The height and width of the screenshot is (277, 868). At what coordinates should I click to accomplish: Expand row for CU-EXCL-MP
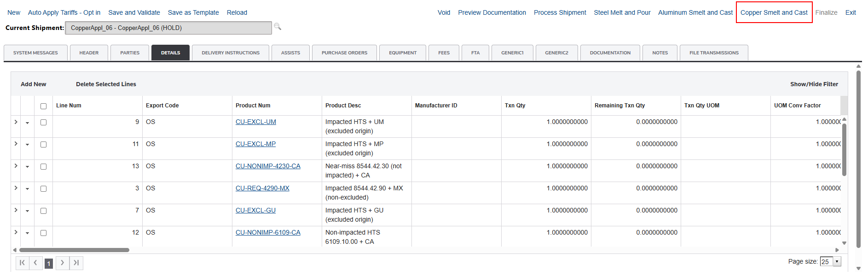click(16, 144)
